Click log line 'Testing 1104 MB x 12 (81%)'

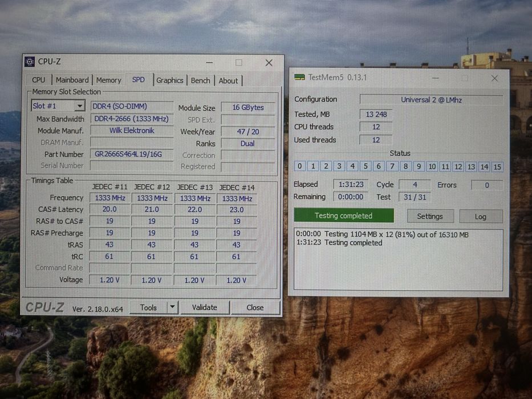(x=382, y=234)
